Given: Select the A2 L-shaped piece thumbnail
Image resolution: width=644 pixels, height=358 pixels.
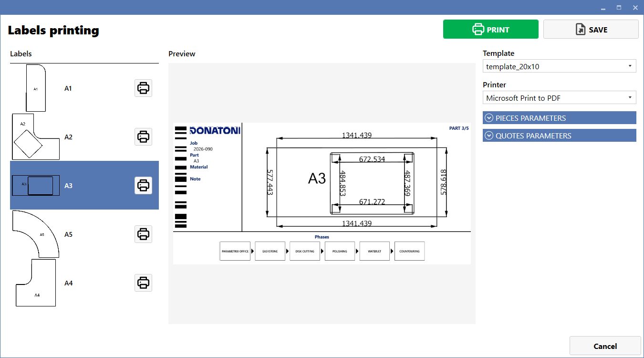Looking at the screenshot, I should point(36,137).
